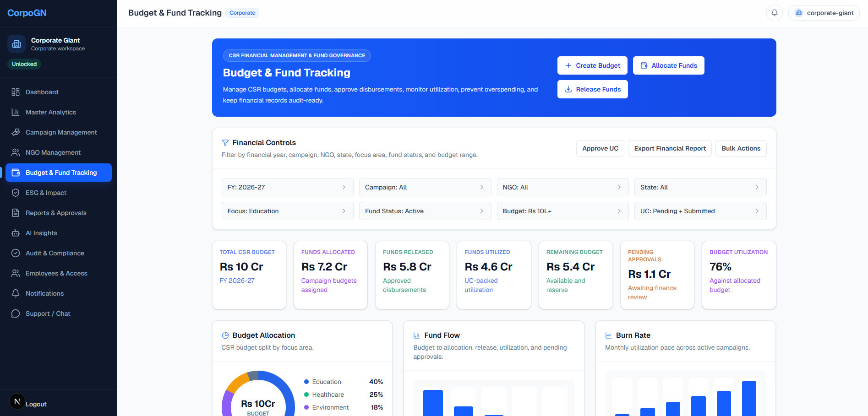This screenshot has width=868, height=416.
Task: Navigate to Campaign Management
Action: click(59, 132)
